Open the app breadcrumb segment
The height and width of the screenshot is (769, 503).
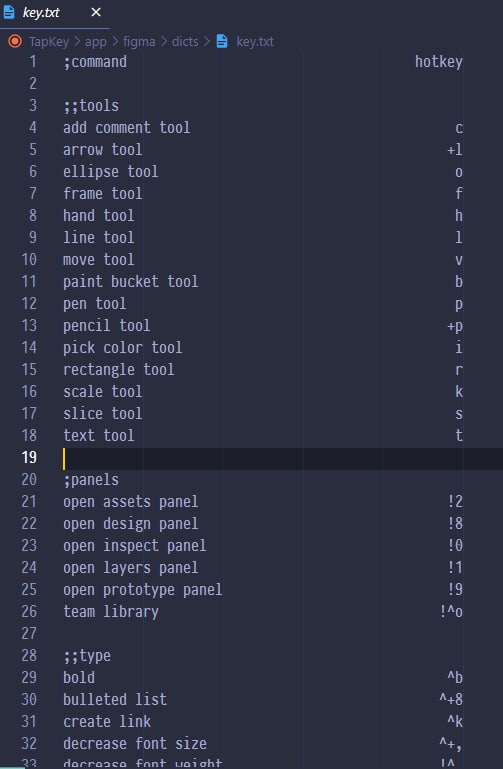click(x=96, y=42)
